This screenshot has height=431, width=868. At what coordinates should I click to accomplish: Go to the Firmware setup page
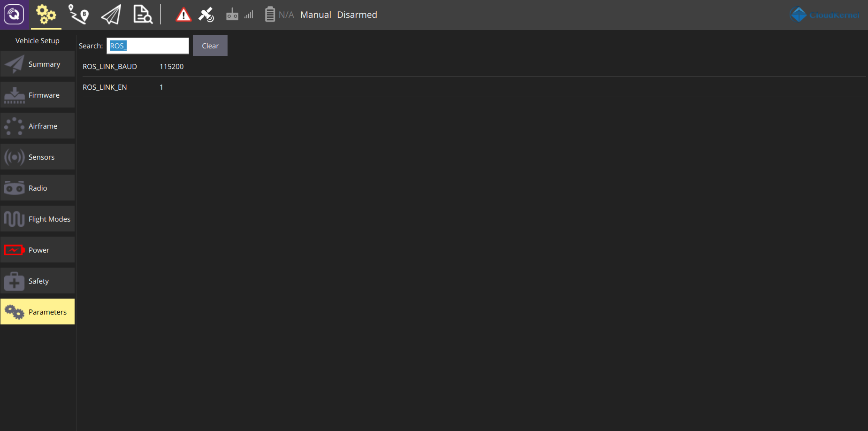pos(38,95)
